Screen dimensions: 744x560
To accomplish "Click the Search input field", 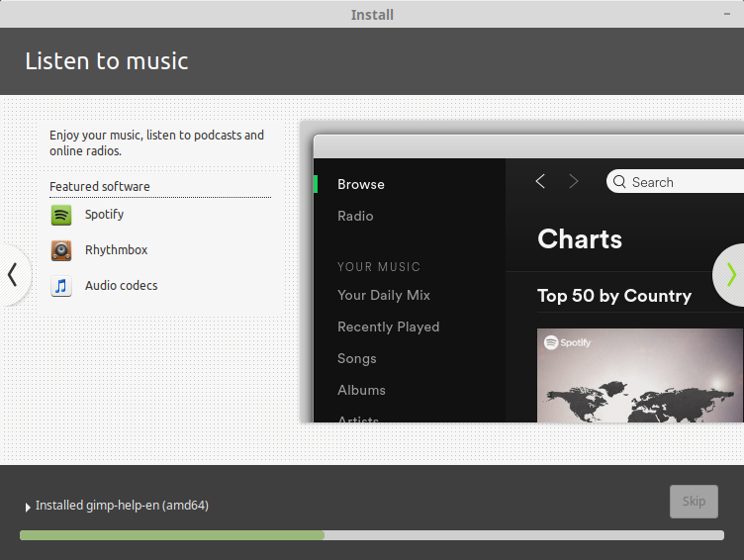I will coord(685,182).
